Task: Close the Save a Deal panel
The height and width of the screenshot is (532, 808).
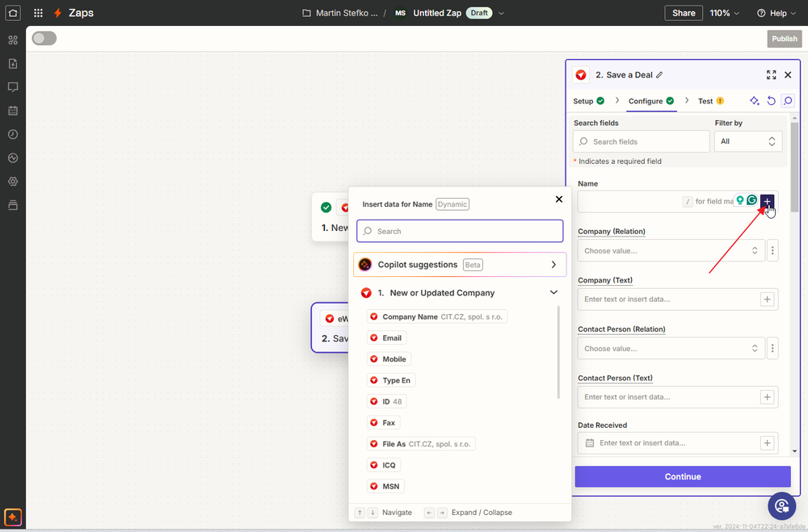Action: coord(788,75)
